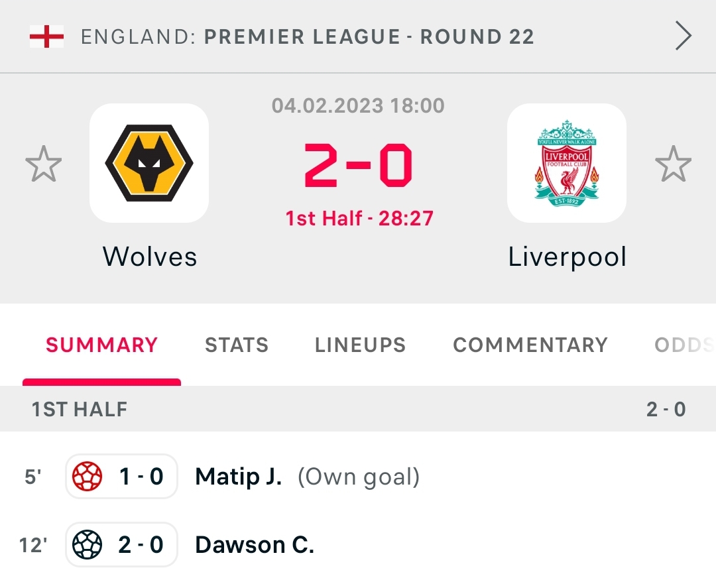The width and height of the screenshot is (716, 588).
Task: Open player Matip J. from own goal
Action: (x=239, y=477)
